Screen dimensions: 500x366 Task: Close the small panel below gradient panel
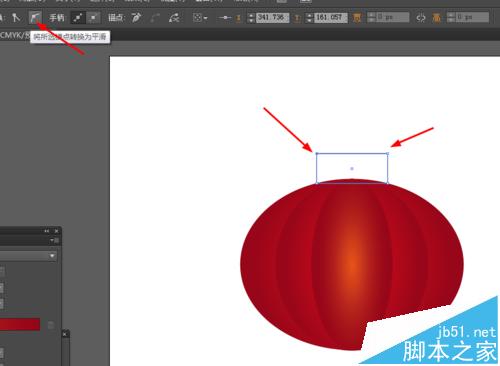pyautogui.click(x=65, y=334)
